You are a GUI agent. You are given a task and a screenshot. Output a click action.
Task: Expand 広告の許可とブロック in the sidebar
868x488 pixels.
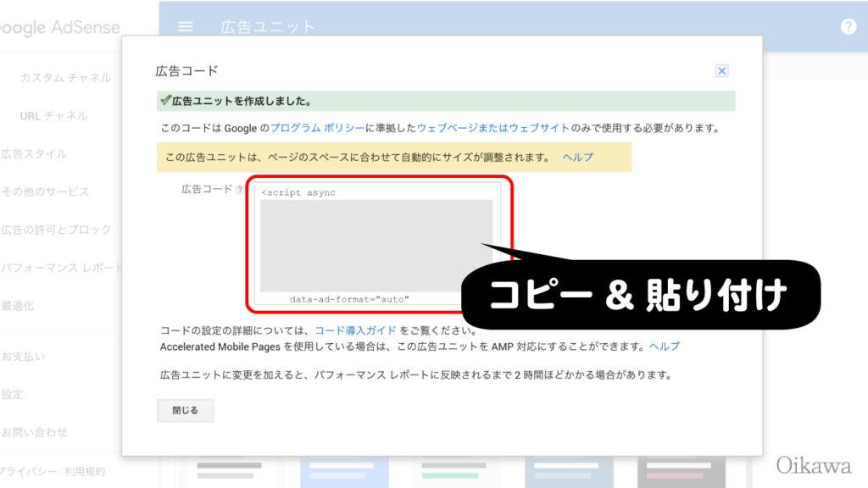(x=56, y=230)
